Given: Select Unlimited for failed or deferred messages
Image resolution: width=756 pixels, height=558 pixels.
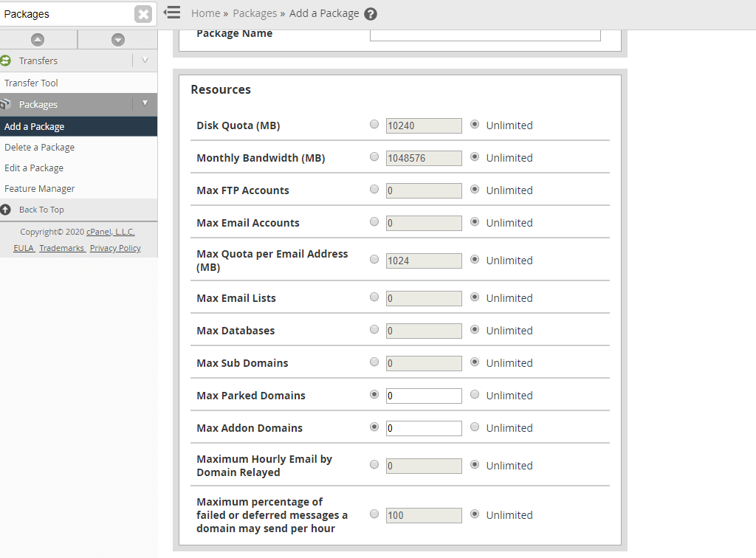Looking at the screenshot, I should [x=475, y=514].
